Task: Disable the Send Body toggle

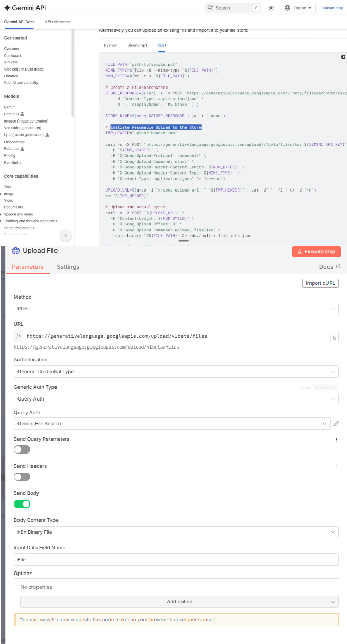Action: pyautogui.click(x=22, y=503)
